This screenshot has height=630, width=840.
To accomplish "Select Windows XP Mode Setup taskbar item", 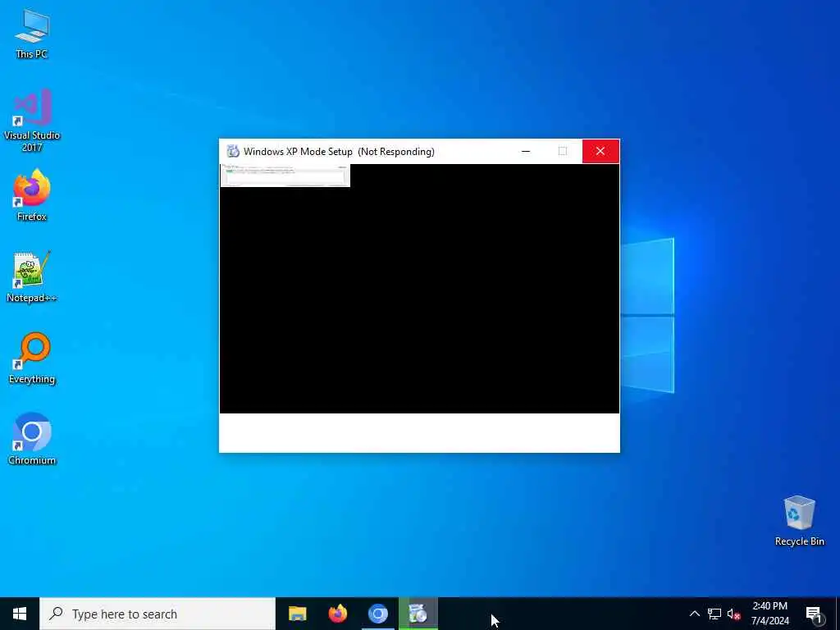I will pyautogui.click(x=418, y=614).
